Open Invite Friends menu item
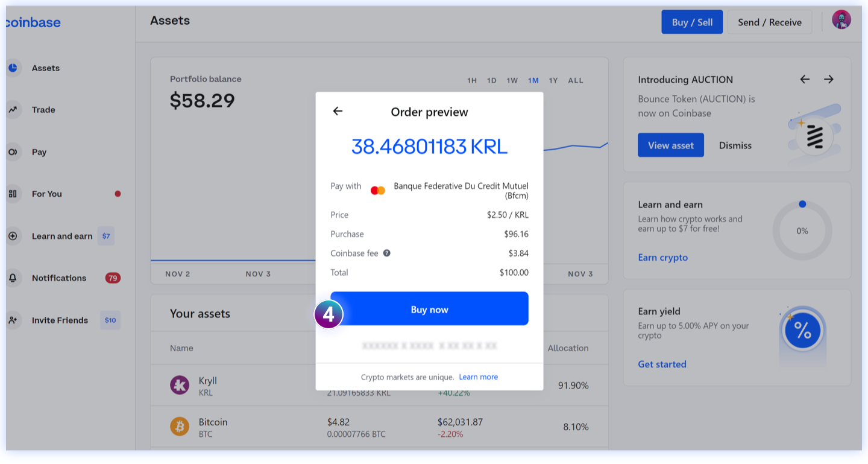 [x=60, y=320]
